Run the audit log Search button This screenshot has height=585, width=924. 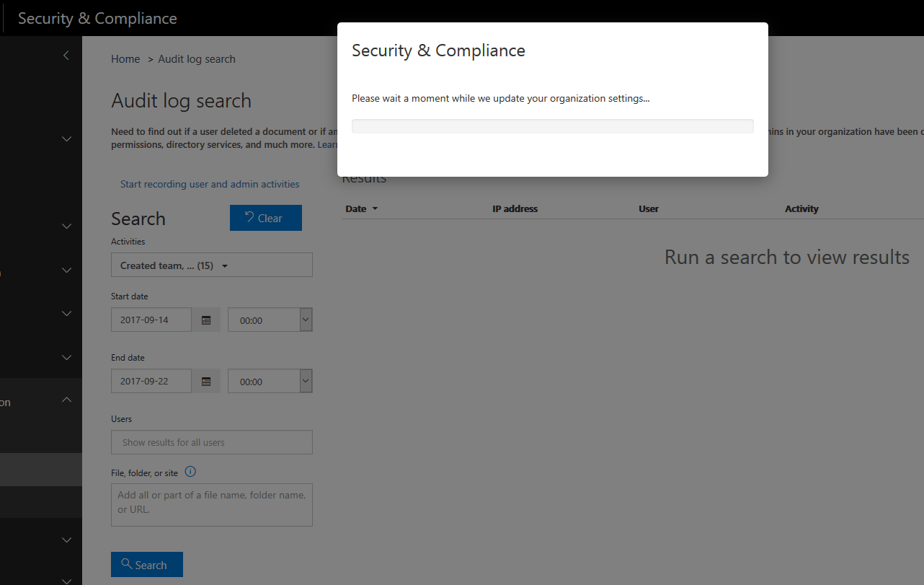coord(147,565)
